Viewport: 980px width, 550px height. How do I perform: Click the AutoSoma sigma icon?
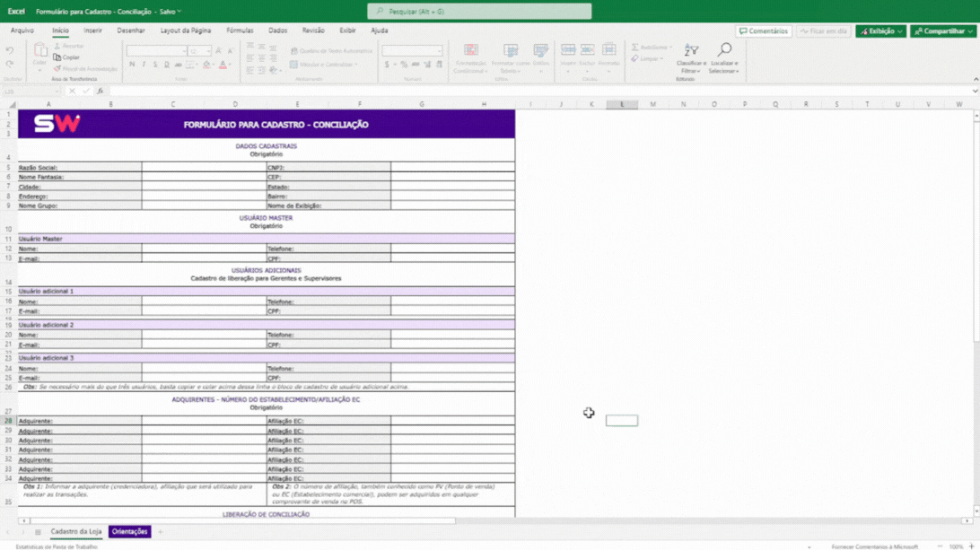click(635, 47)
